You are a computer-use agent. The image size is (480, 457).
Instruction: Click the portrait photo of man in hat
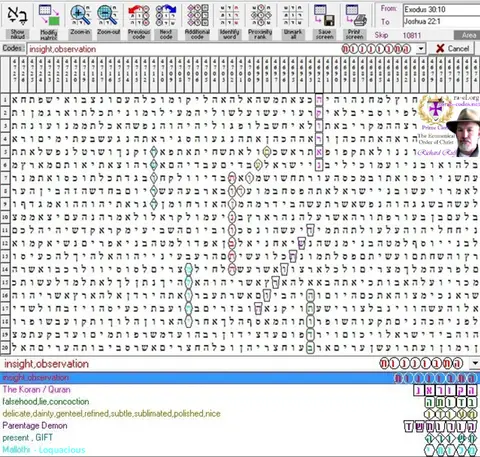[465, 131]
